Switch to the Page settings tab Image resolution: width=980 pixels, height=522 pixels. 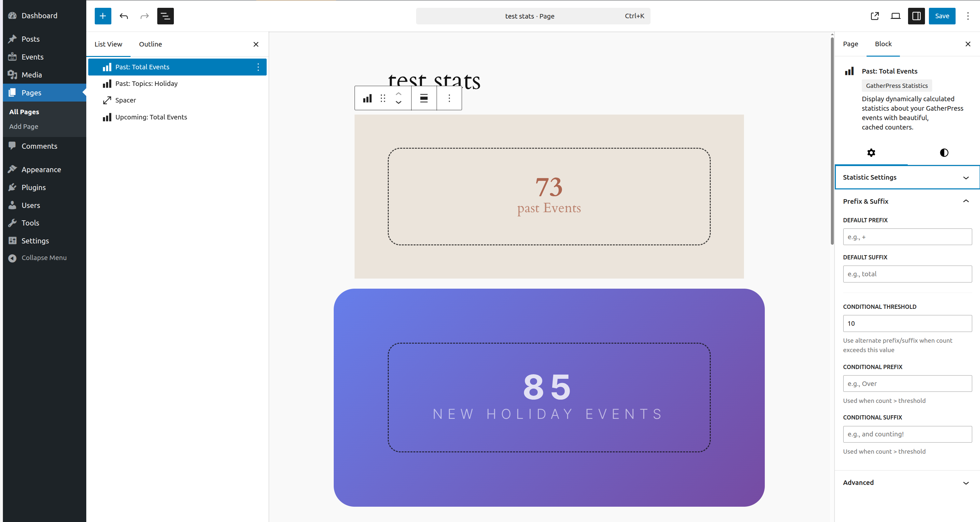click(x=850, y=44)
